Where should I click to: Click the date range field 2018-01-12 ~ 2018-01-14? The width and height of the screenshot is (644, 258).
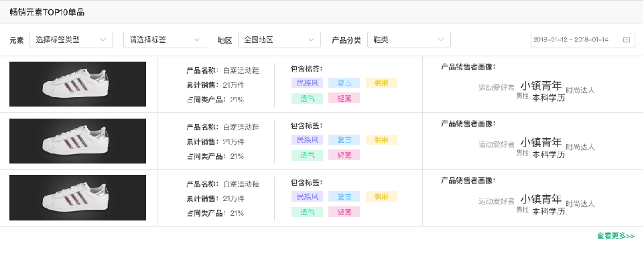pos(583,40)
